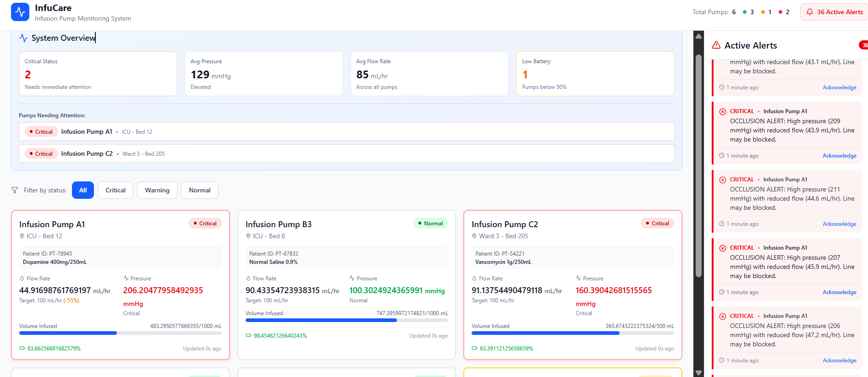Click the flow rate droplet icon on Pump B3

[x=248, y=279]
